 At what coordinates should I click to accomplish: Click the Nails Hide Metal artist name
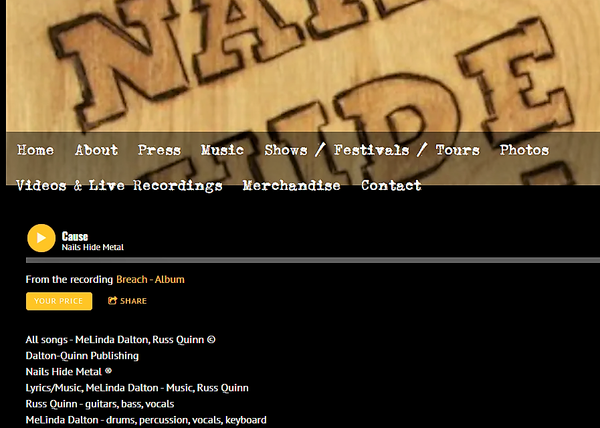[x=93, y=247]
